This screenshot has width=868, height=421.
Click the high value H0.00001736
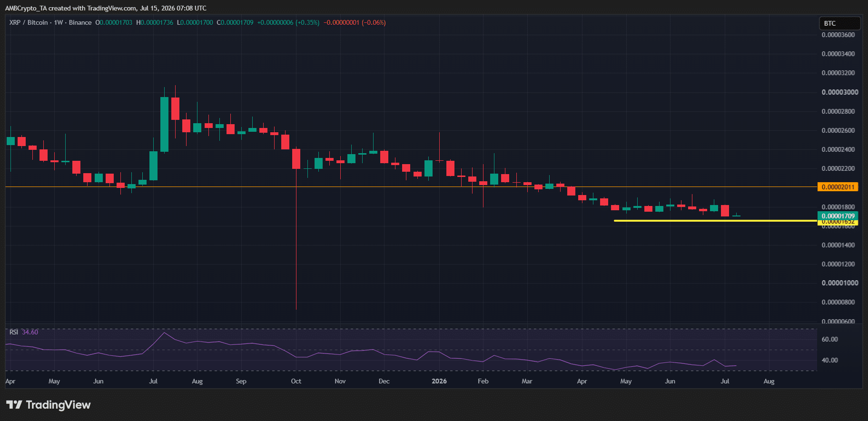click(x=155, y=22)
